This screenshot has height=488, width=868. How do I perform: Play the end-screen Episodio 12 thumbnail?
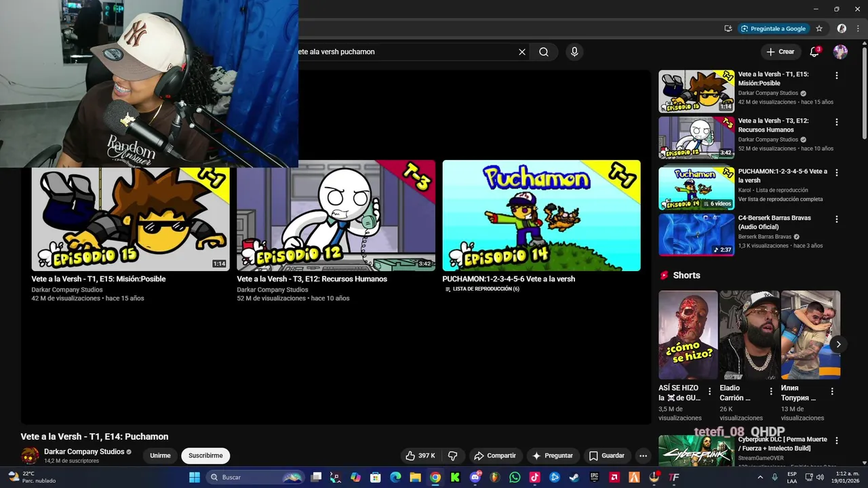click(x=336, y=216)
